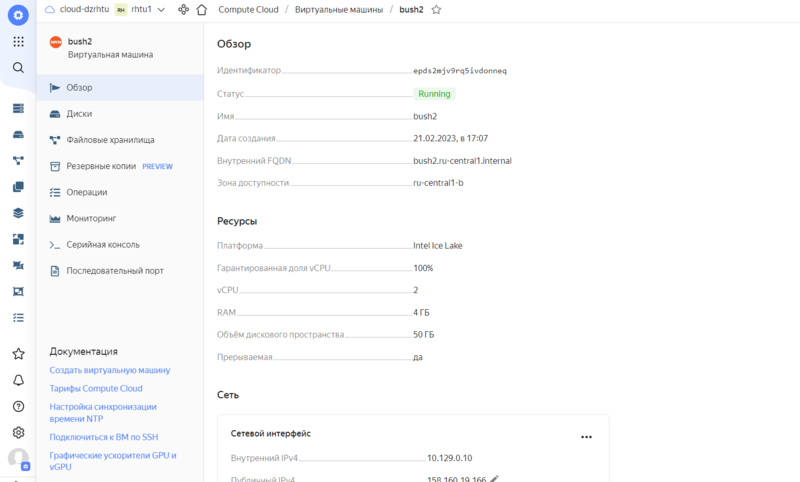Open the help question mark icon
800x482 pixels.
coord(18,407)
